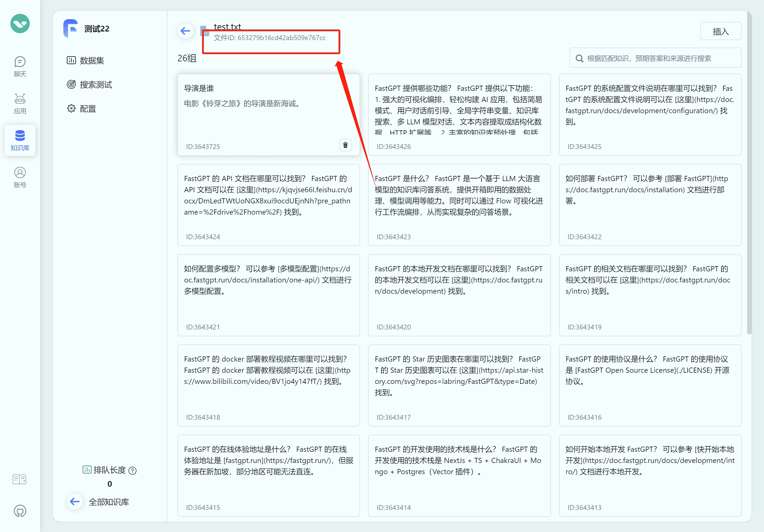
Task: Click the back arrow next to test.txt
Action: 185,31
